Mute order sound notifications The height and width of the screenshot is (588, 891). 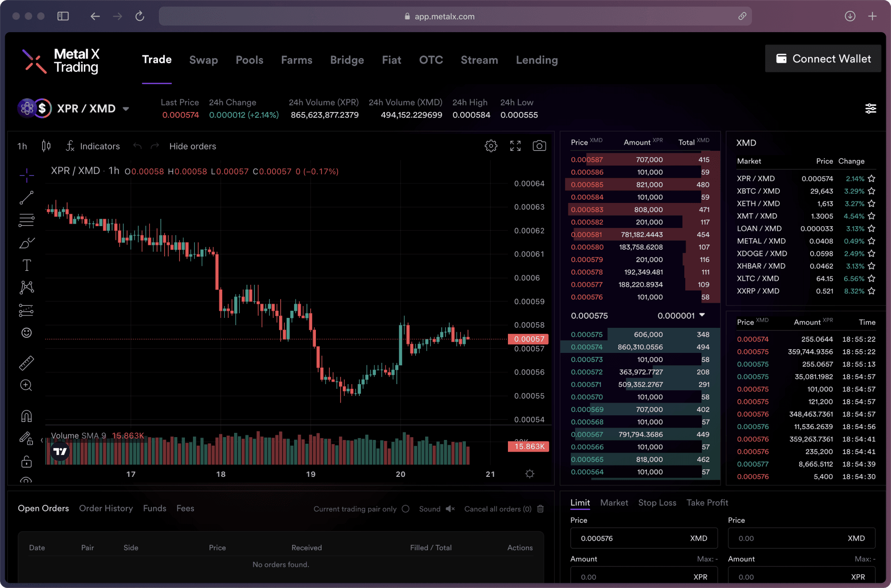click(x=450, y=509)
